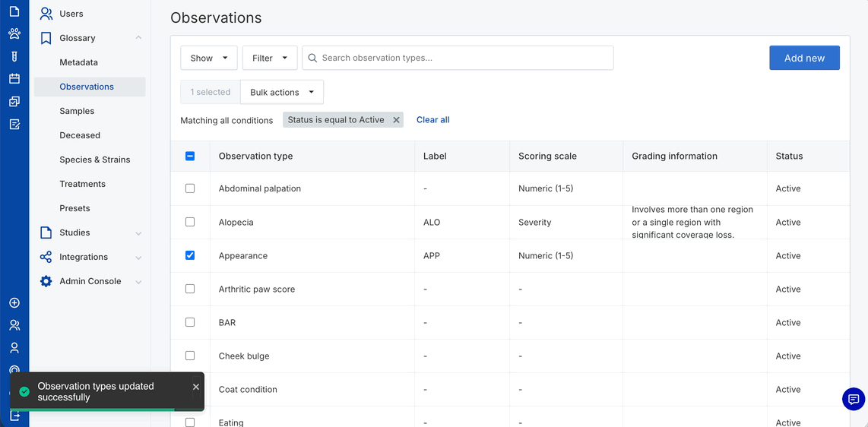868x427 pixels.
Task: Remove the Status is equal to Active filter chip
Action: point(396,120)
